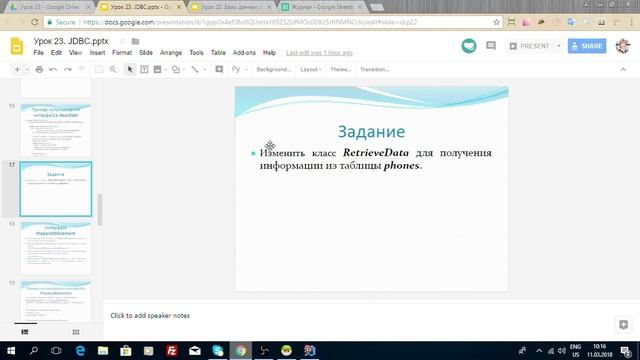
Task: Open the comments thread icon
Action: tap(491, 46)
